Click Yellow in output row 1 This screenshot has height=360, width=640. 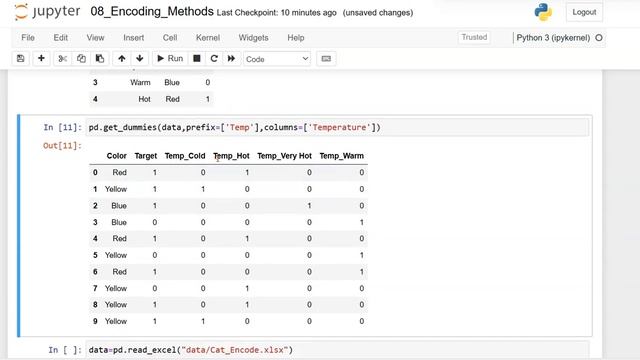click(x=116, y=189)
